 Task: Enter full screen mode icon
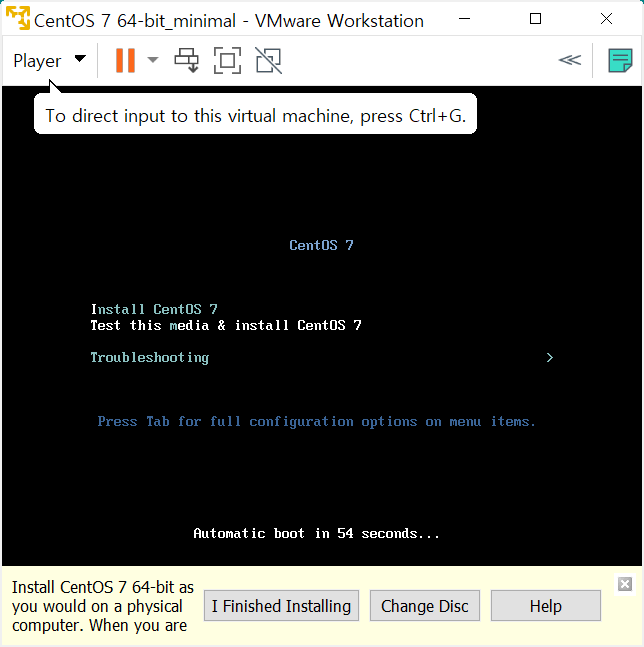tap(227, 61)
